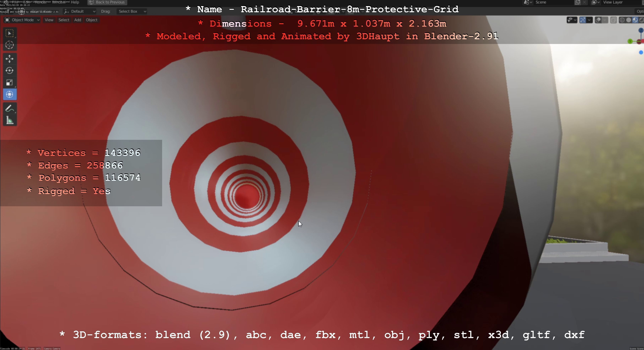Viewport: 644px width, 350px height.
Task: Select the Scale tool
Action: pyautogui.click(x=10, y=83)
